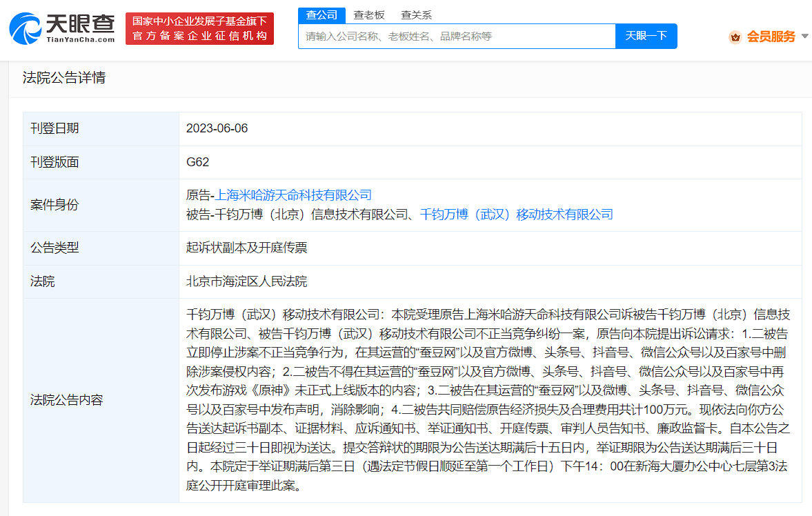Open 会员服务 member services
The image size is (812, 516).
pos(771,37)
